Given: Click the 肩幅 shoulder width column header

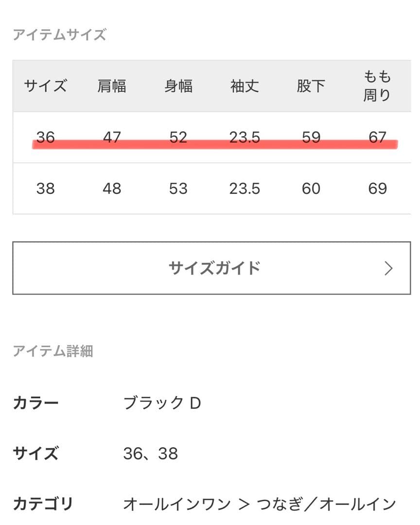Looking at the screenshot, I should click(x=112, y=86).
